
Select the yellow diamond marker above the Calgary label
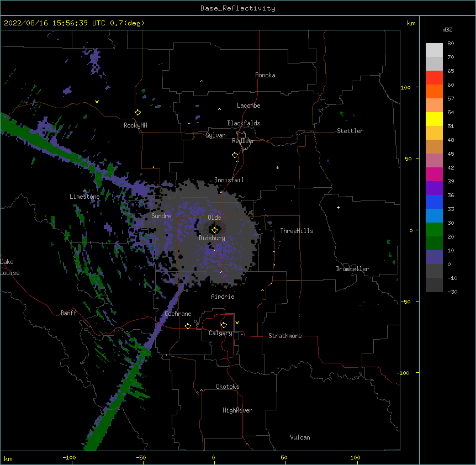click(x=224, y=325)
